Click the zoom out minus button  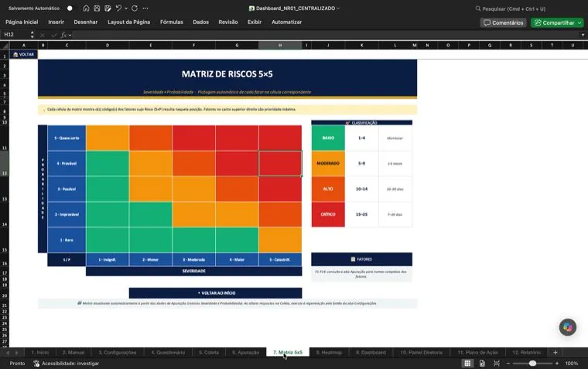(508, 364)
